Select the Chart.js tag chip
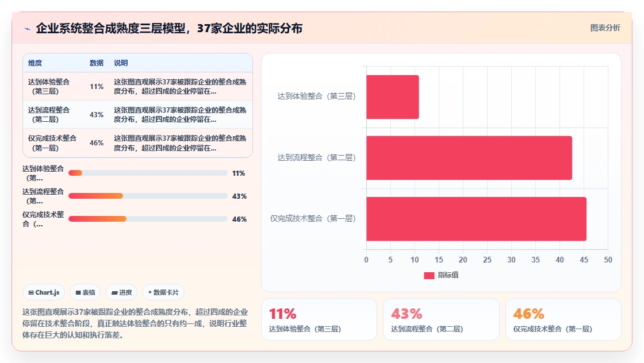Screen dimensions: 644x363 point(44,292)
